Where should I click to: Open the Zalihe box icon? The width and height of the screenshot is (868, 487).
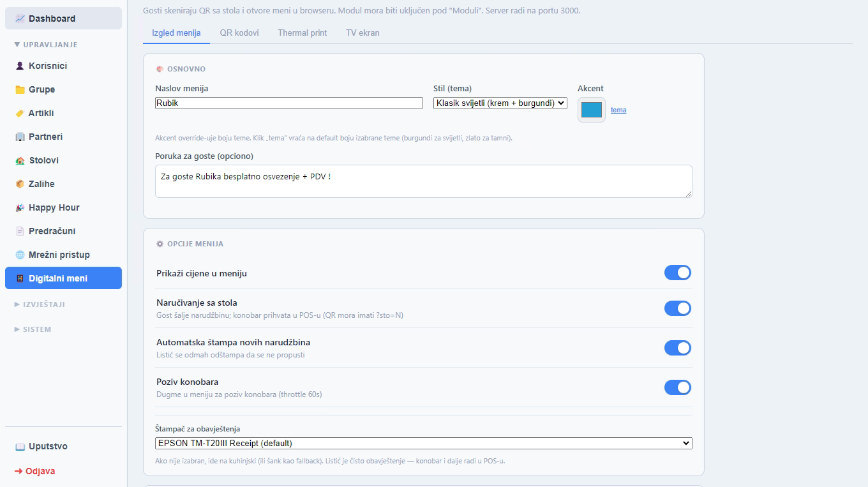pos(20,184)
